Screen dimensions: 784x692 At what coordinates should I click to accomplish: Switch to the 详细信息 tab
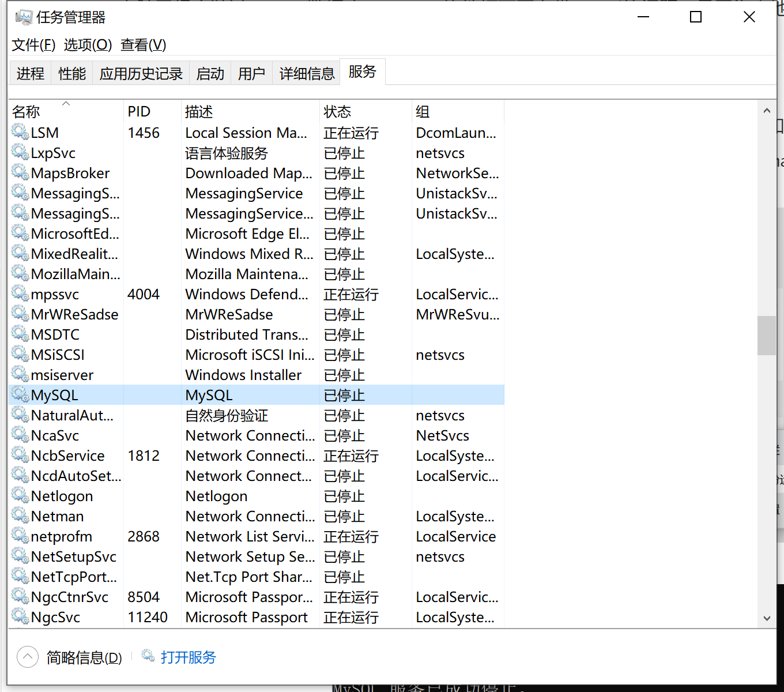click(x=306, y=73)
